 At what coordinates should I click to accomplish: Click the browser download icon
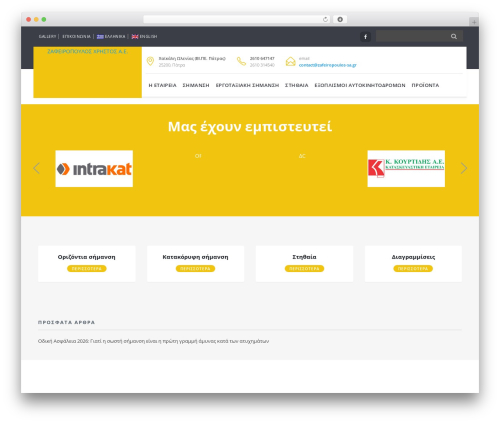[340, 19]
